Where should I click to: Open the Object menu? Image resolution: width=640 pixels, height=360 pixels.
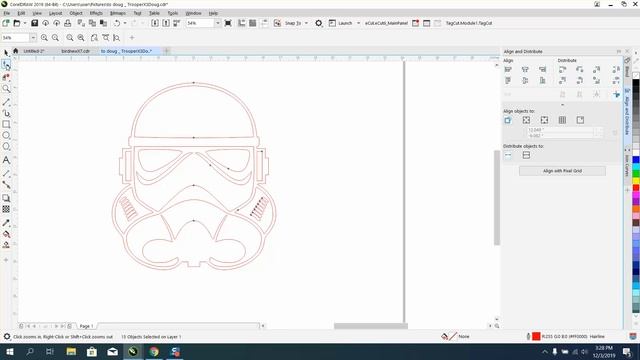click(x=76, y=13)
